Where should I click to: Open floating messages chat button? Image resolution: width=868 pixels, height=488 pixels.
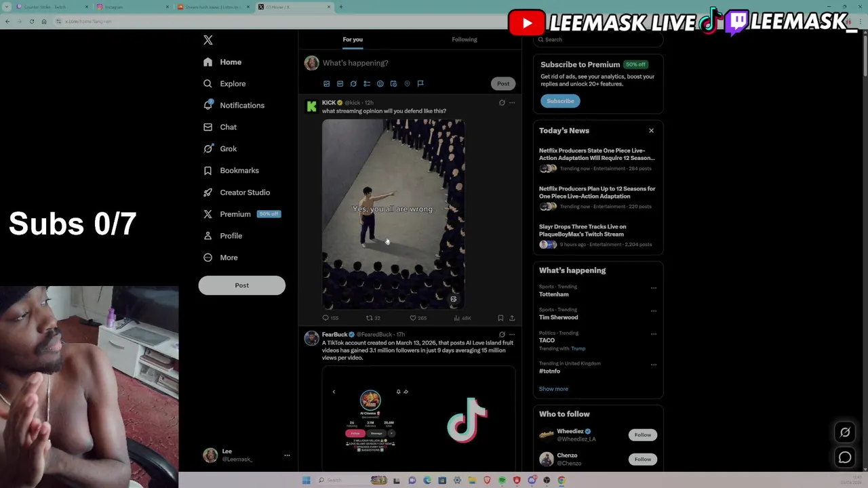(845, 457)
